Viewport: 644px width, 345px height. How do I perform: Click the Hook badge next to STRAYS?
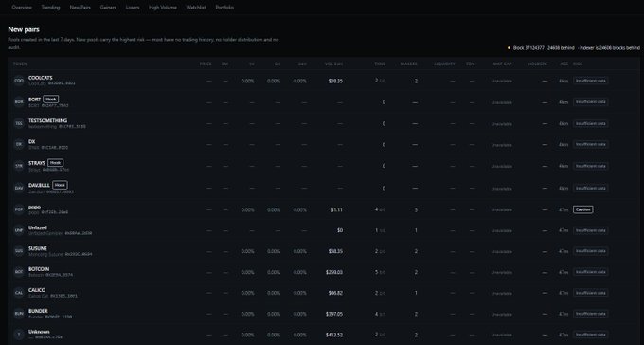pyautogui.click(x=56, y=163)
